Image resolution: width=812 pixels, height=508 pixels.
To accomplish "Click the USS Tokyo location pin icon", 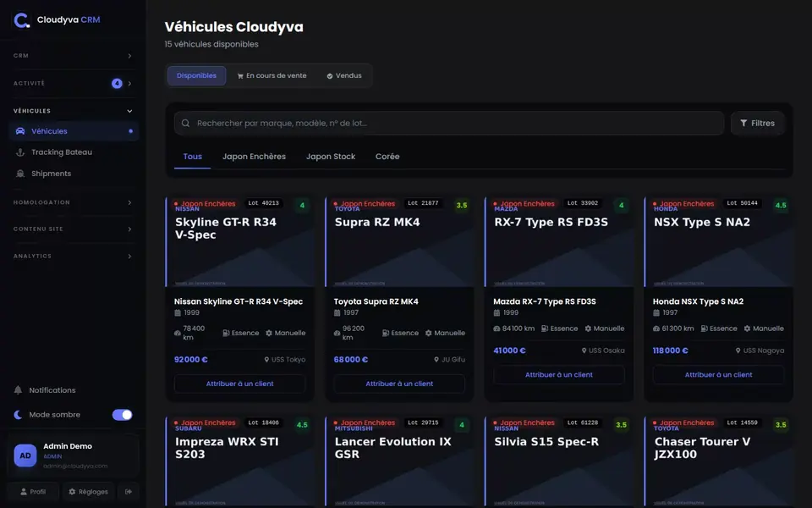I will point(266,359).
